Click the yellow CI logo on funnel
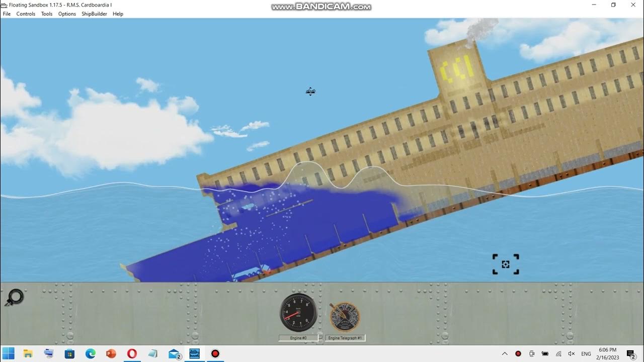Viewport: 644px width, 362px height. coord(457,69)
